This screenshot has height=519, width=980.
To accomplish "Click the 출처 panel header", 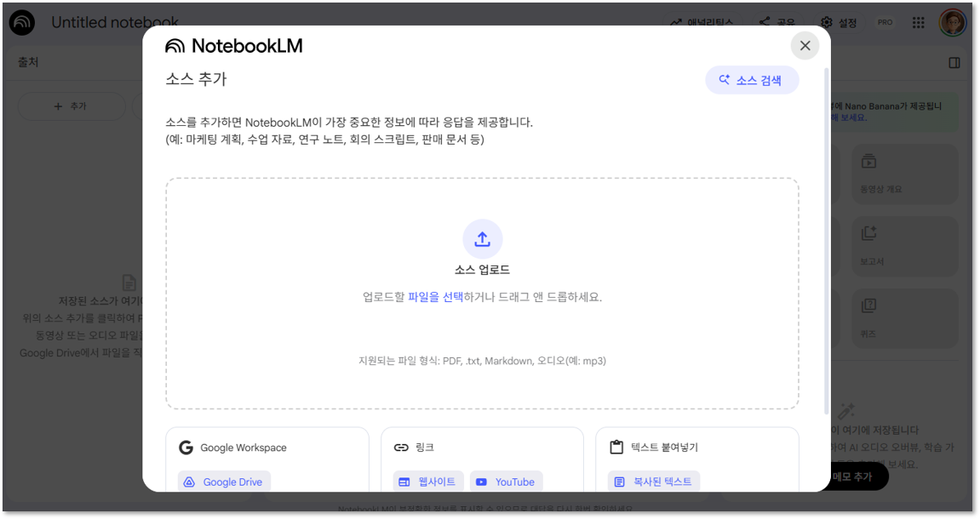I will pos(28,62).
